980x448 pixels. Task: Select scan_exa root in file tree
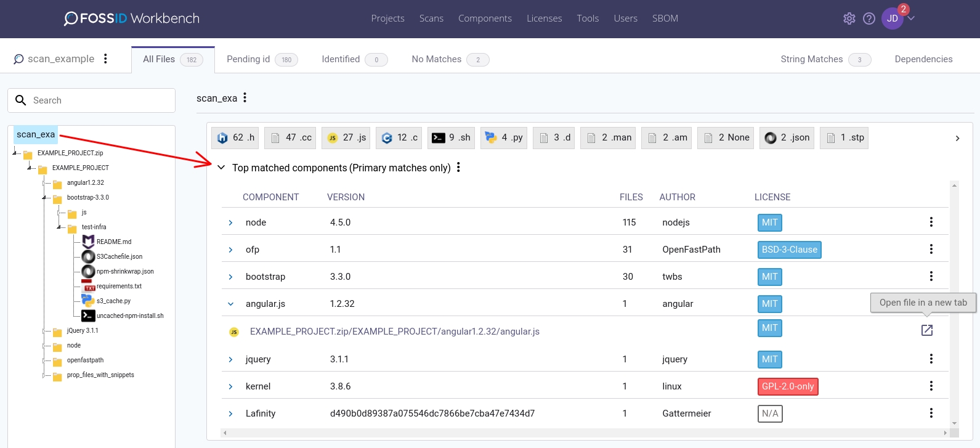point(36,134)
